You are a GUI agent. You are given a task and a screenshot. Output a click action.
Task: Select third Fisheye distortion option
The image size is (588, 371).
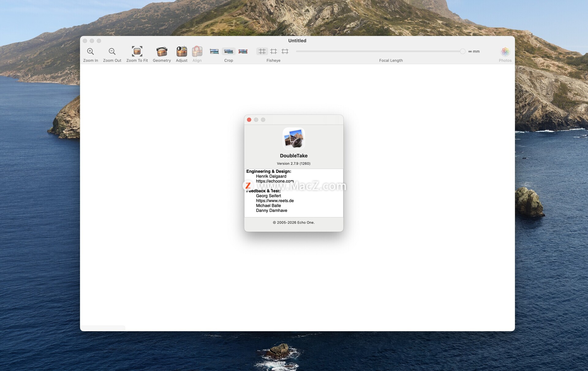285,51
